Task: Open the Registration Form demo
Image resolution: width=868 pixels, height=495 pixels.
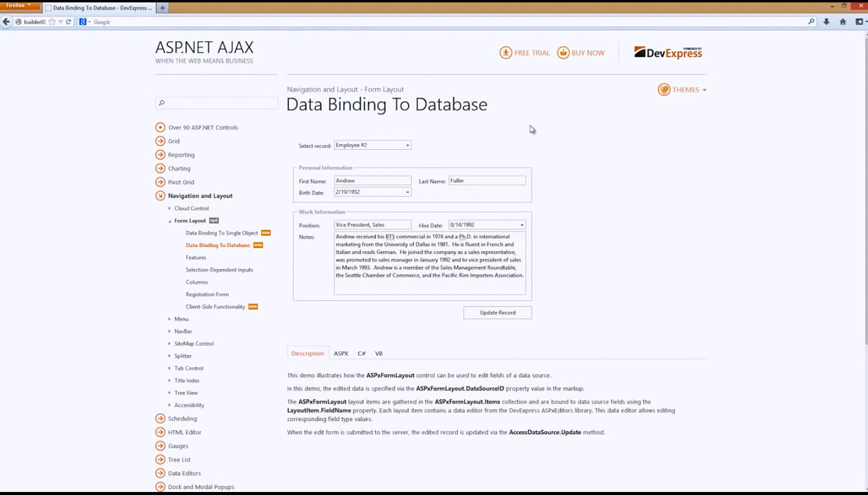Action: click(207, 294)
